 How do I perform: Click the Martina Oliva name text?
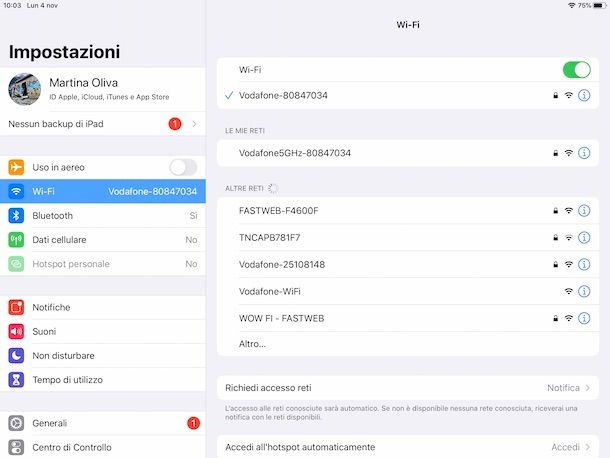tap(83, 83)
